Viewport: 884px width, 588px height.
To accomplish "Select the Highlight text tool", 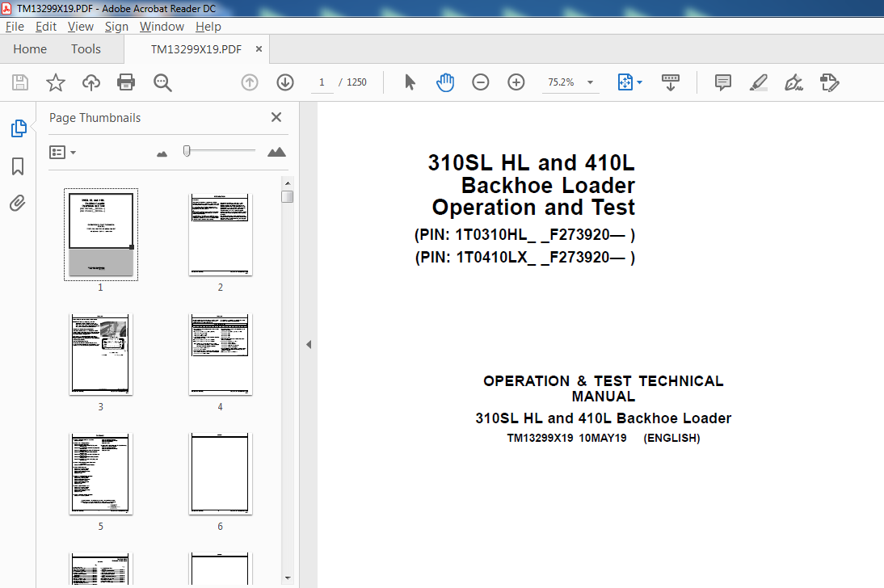I will point(758,82).
